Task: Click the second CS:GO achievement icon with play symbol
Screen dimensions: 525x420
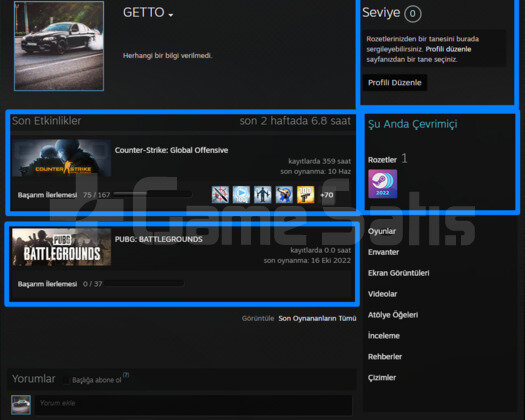Action: [241, 195]
